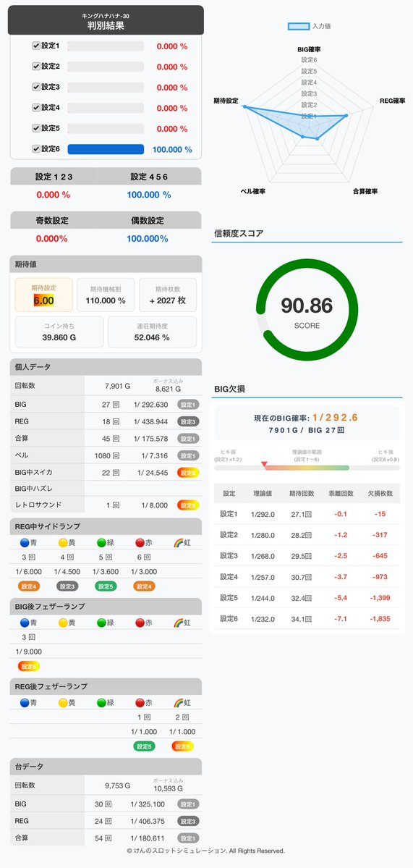Screen dimensions: 413x868
Task: Click the 期待設定 axis label on radar chart
Action: click(x=226, y=101)
